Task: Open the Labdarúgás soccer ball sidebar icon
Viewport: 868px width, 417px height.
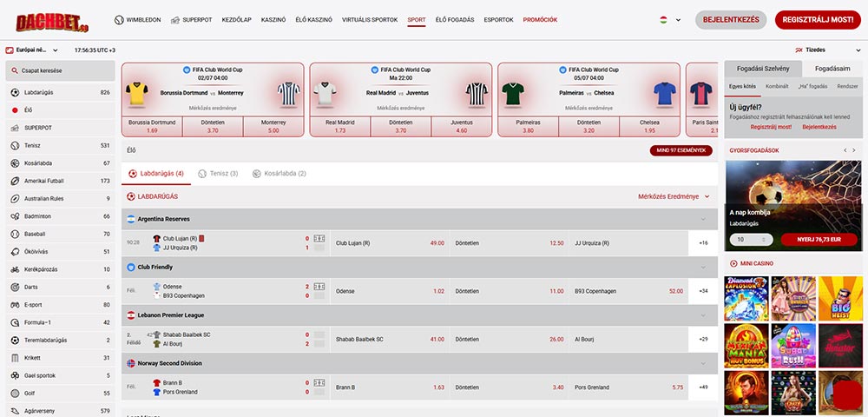Action: coord(16,92)
